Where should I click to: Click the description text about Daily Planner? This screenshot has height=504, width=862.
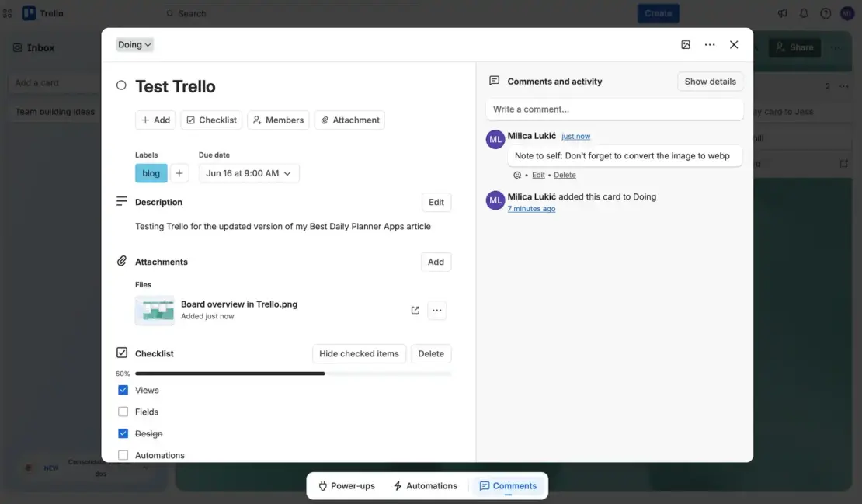[283, 227]
